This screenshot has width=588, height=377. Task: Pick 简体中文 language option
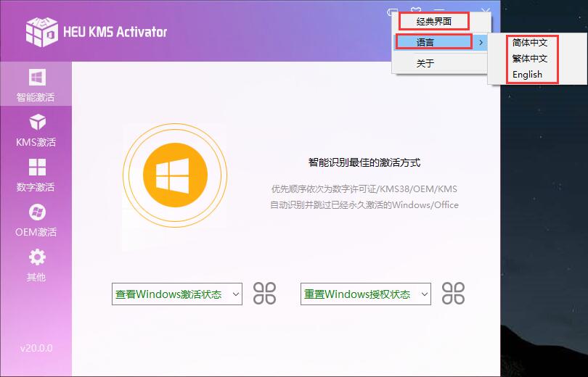pos(529,42)
